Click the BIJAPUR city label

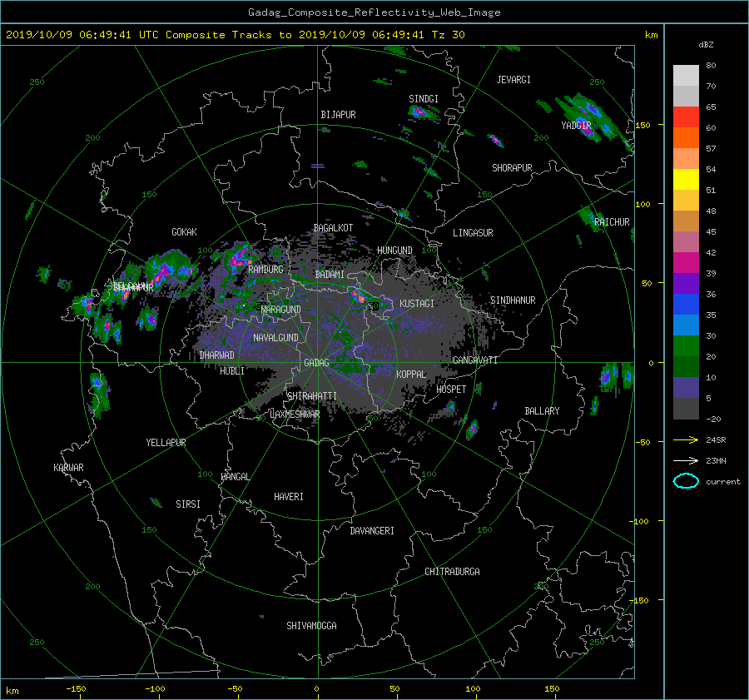coord(338,115)
